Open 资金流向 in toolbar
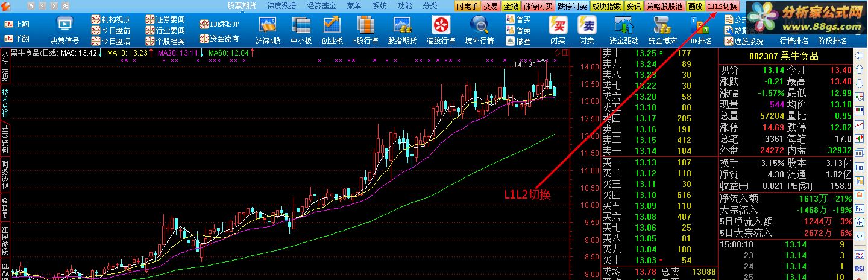This screenshot has height=280, width=868. click(x=219, y=39)
